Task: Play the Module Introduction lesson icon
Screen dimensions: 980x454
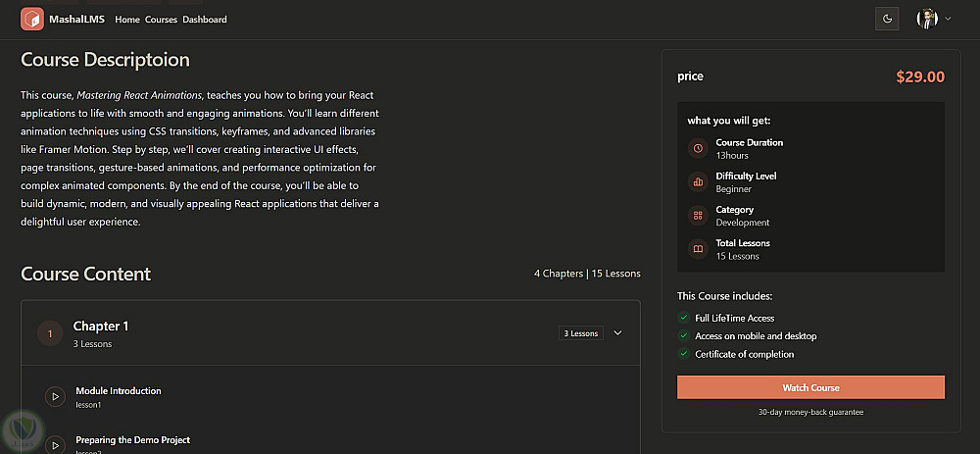Action: (56, 396)
